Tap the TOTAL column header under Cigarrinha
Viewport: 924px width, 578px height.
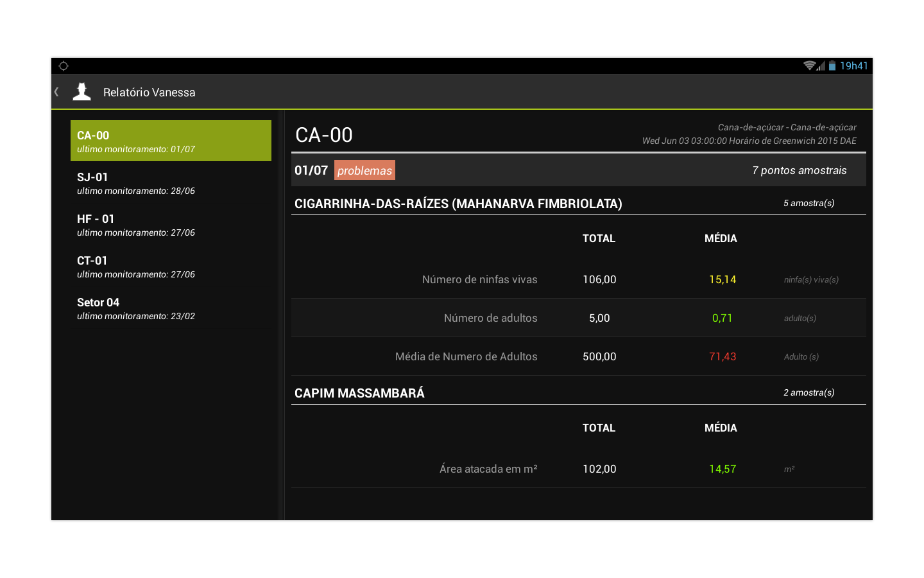[599, 238]
